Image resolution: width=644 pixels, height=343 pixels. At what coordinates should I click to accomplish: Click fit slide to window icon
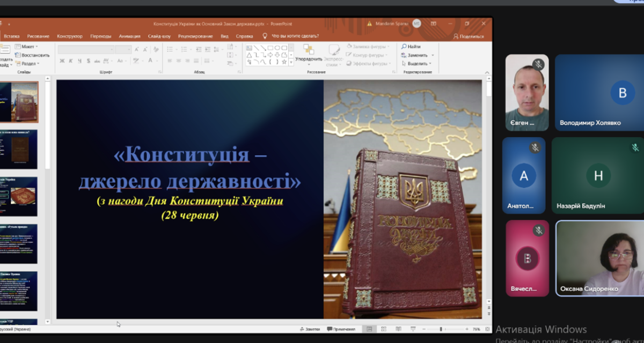coord(487,329)
